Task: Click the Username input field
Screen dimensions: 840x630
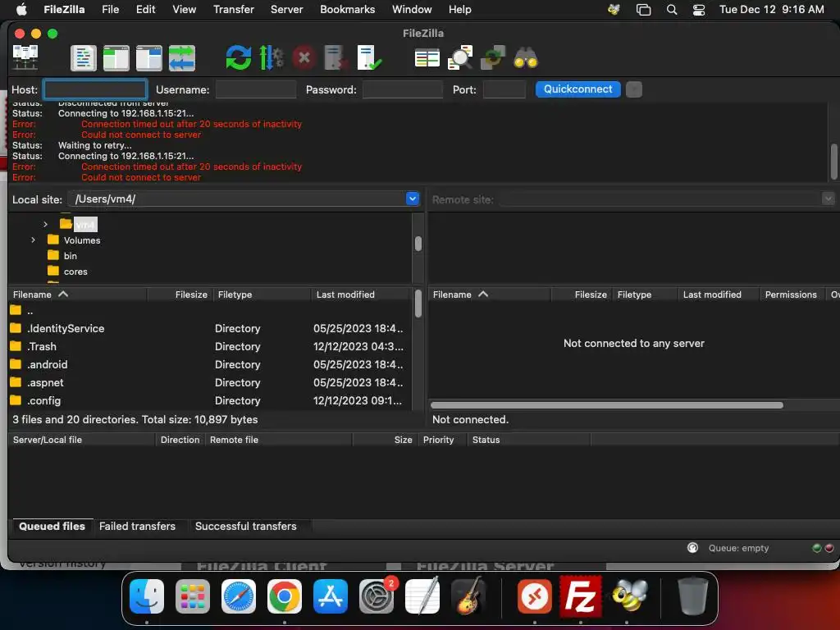Action: click(256, 89)
